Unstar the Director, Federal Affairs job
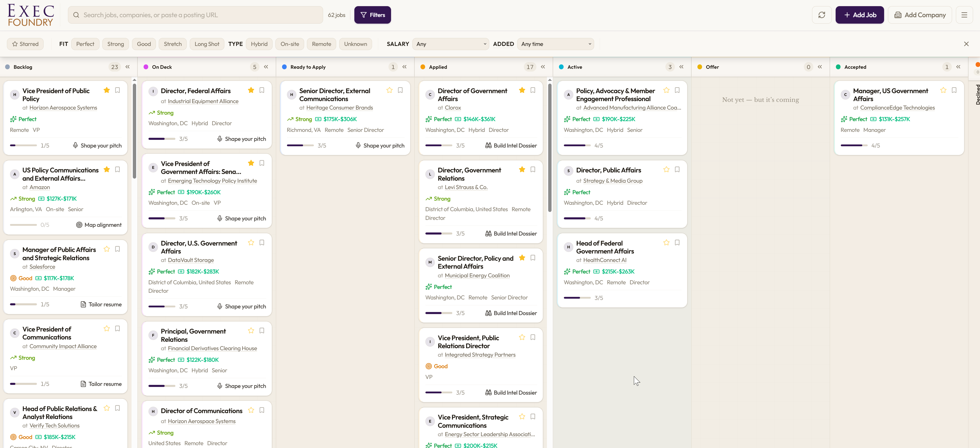This screenshot has width=980, height=448. (x=251, y=90)
